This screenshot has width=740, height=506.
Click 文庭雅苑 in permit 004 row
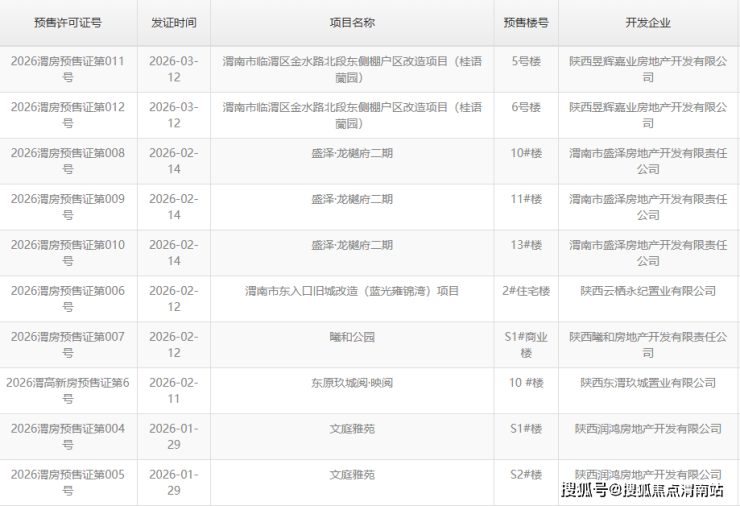[352, 429]
